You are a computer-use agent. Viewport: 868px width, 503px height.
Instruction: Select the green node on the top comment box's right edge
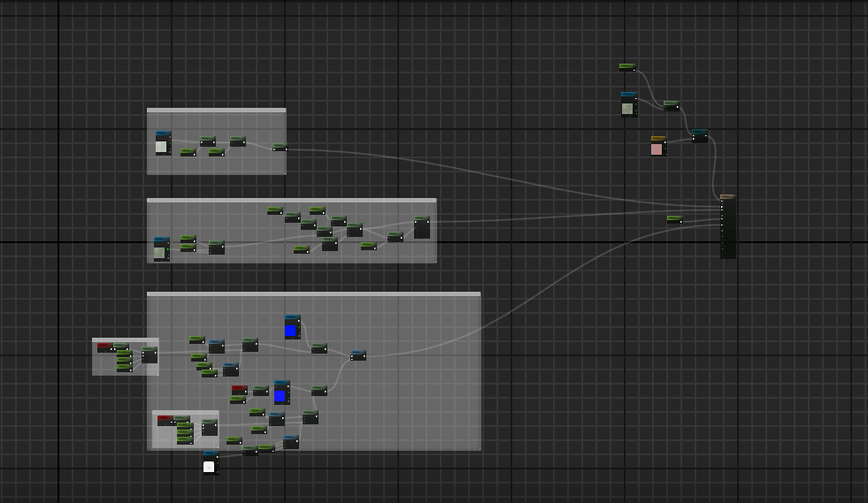(x=280, y=148)
